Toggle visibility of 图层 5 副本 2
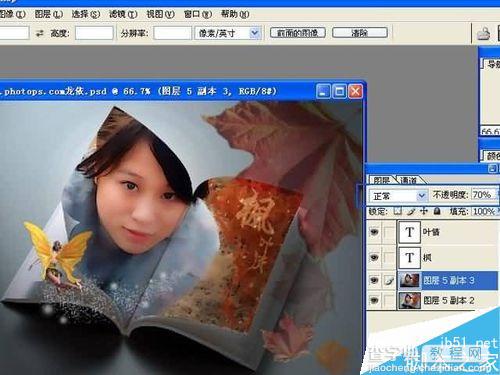500x375 pixels. (374, 301)
